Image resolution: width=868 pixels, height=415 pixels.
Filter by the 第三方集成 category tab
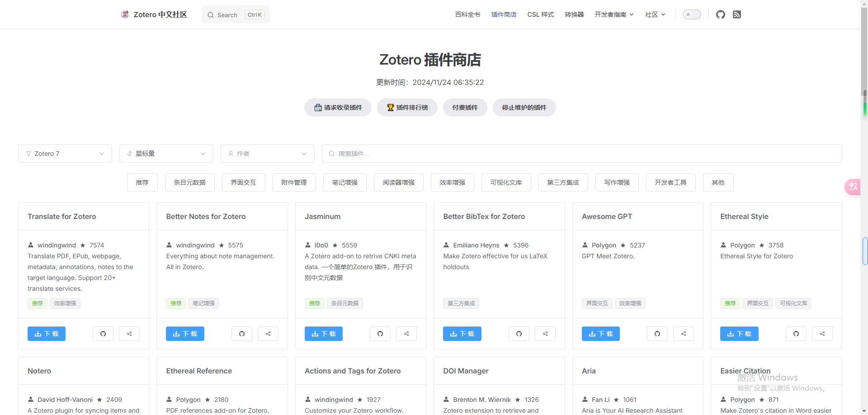click(563, 182)
